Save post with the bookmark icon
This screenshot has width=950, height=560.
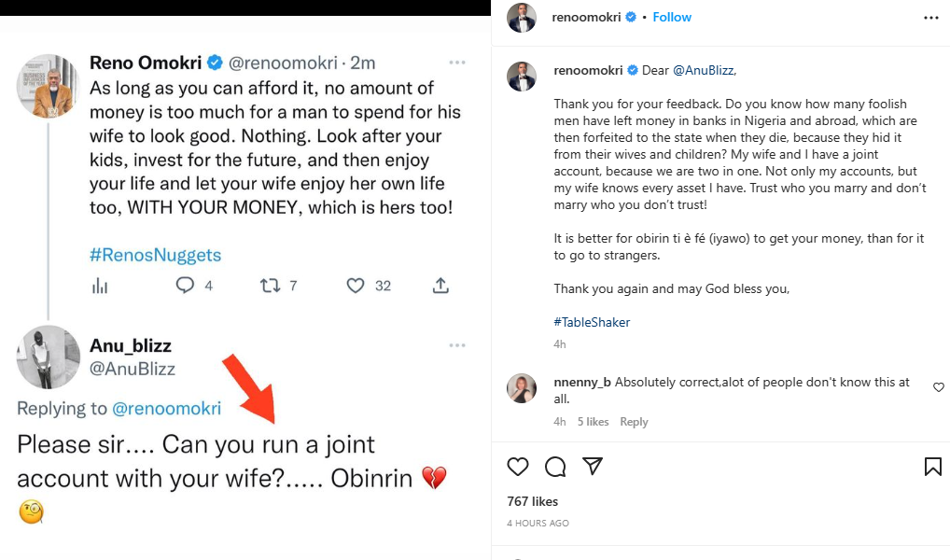(x=932, y=466)
